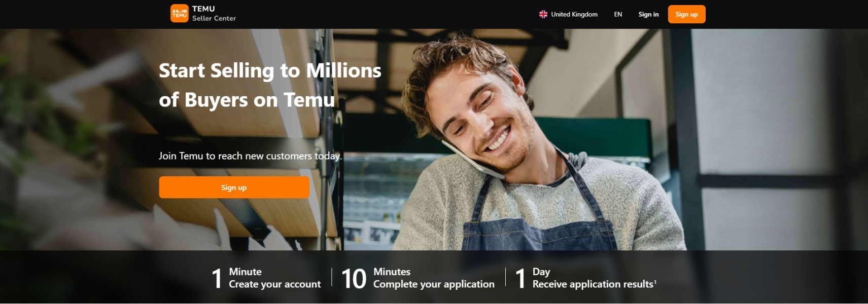Click the orange Temu logo icon
868x304 pixels.
(x=179, y=14)
